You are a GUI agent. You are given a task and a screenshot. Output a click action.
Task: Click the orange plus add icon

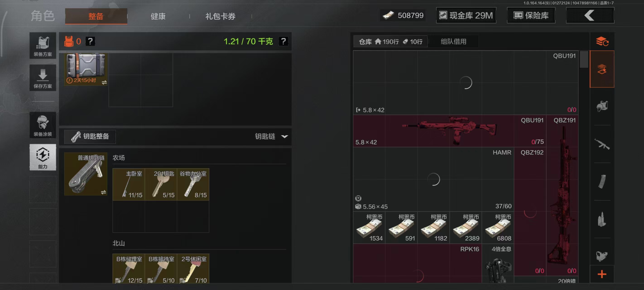(602, 274)
